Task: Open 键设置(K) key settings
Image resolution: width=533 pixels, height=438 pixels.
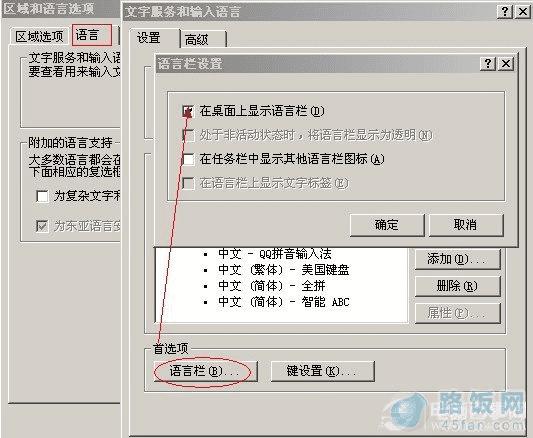Action: [x=323, y=371]
